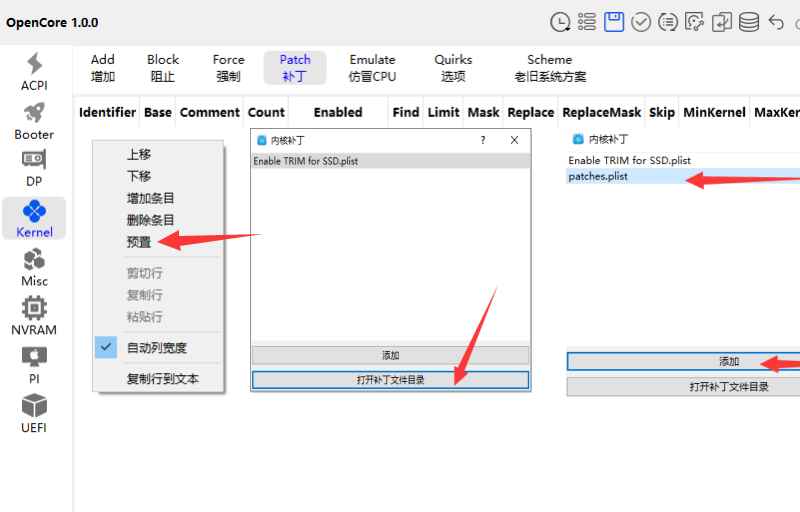Click the Count column header
The image size is (800, 512).
coord(266,112)
